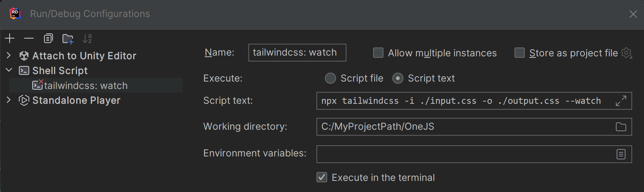644x192 pixels.
Task: Select the Script text radio option
Action: click(398, 78)
